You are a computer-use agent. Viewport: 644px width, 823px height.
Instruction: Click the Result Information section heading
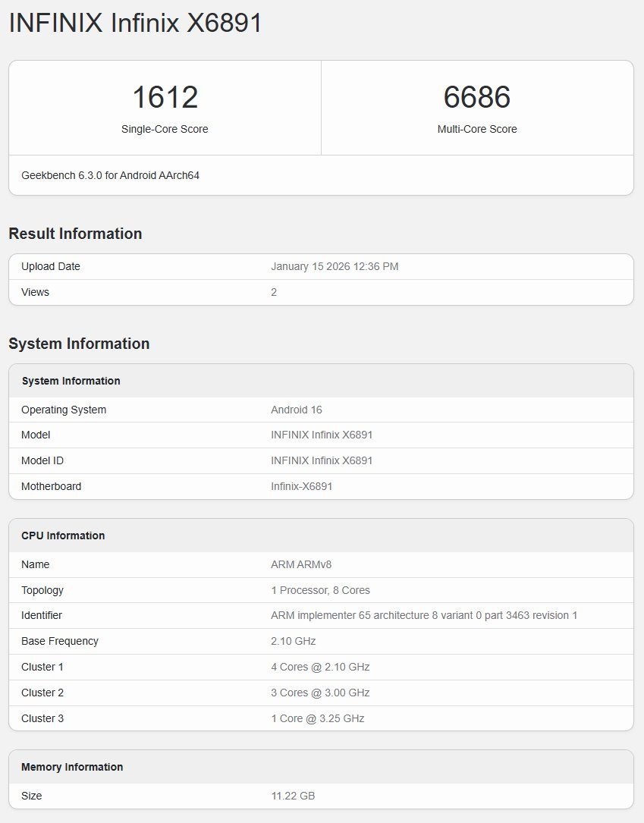[74, 234]
